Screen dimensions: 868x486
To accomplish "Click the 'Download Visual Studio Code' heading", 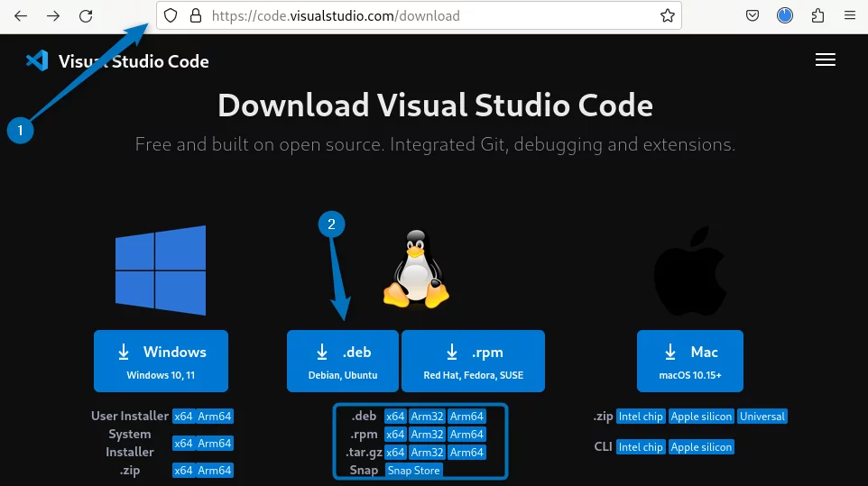I will [435, 105].
